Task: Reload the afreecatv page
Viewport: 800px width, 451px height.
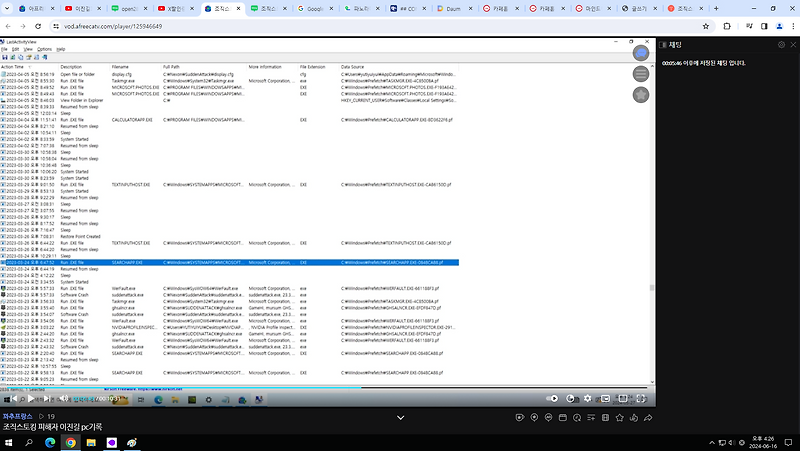Action: pyautogui.click(x=38, y=26)
